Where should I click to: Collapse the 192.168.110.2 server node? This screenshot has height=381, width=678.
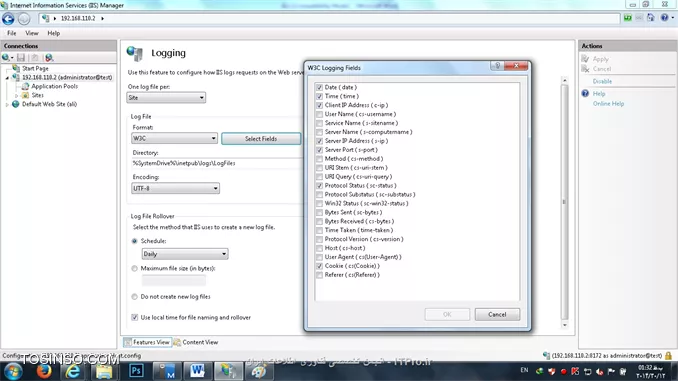[x=7, y=78]
